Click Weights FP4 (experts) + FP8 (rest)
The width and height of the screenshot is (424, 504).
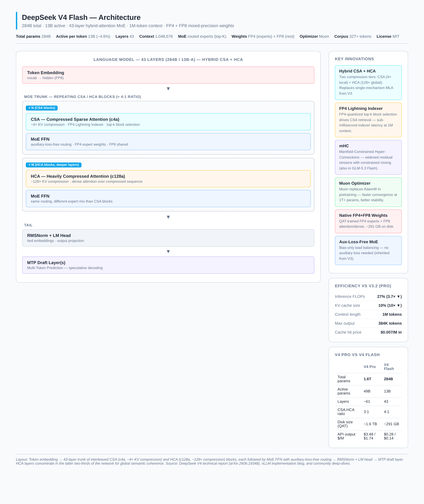(x=263, y=37)
